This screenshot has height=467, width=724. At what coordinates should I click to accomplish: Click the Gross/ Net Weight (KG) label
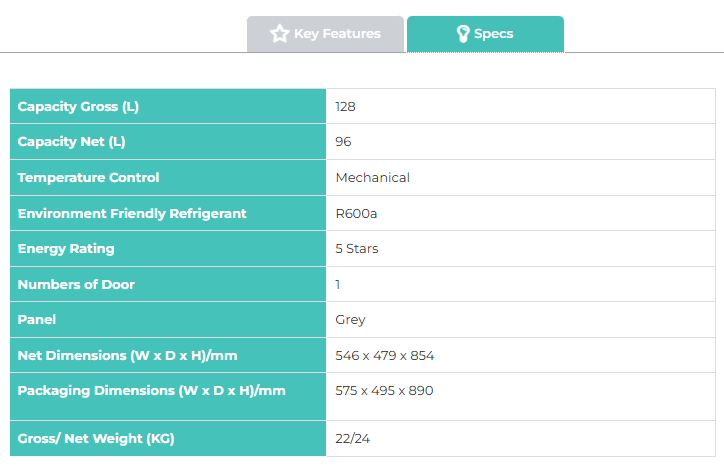(96, 438)
